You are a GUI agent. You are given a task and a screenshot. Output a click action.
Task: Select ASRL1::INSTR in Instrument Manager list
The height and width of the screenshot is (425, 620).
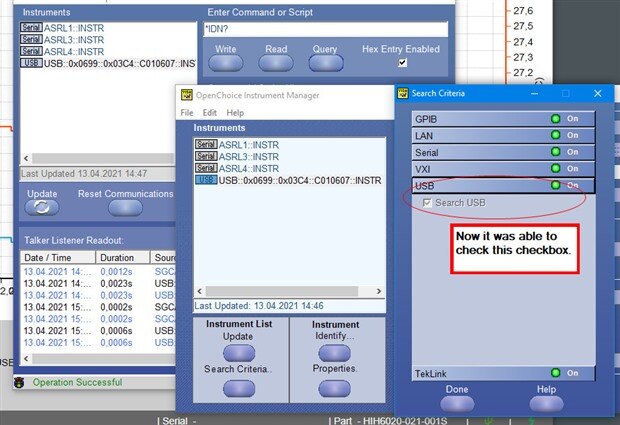click(x=249, y=145)
